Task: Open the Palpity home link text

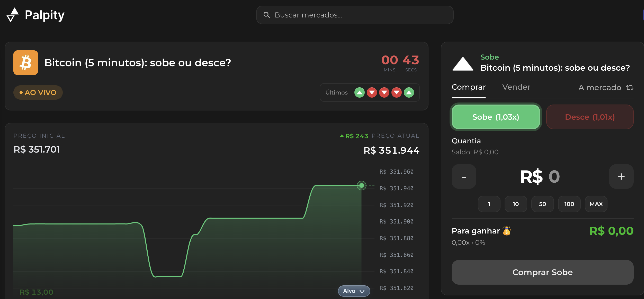Action: 44,15
